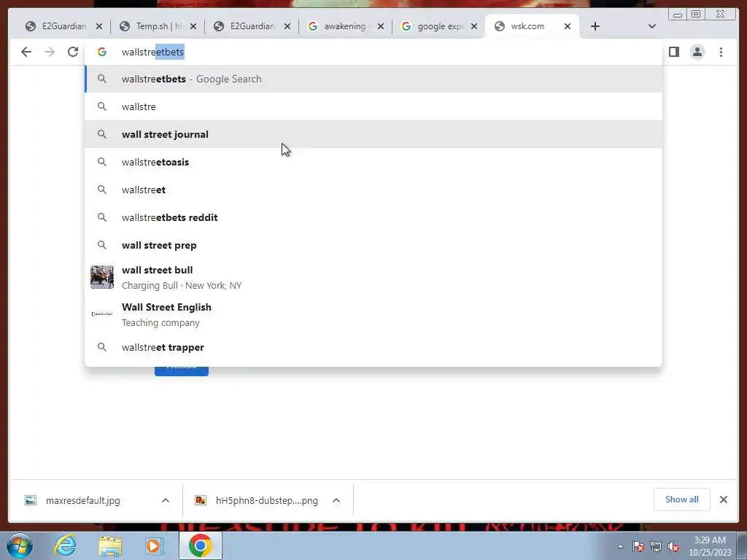
Task: Select wallstreetbets reddit suggestion
Action: click(x=373, y=217)
